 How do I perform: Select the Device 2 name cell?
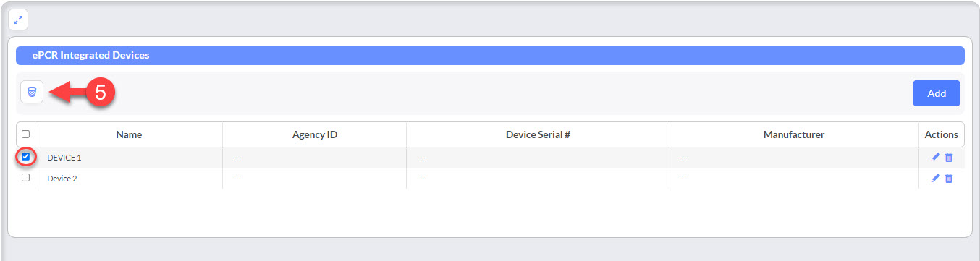tap(129, 179)
